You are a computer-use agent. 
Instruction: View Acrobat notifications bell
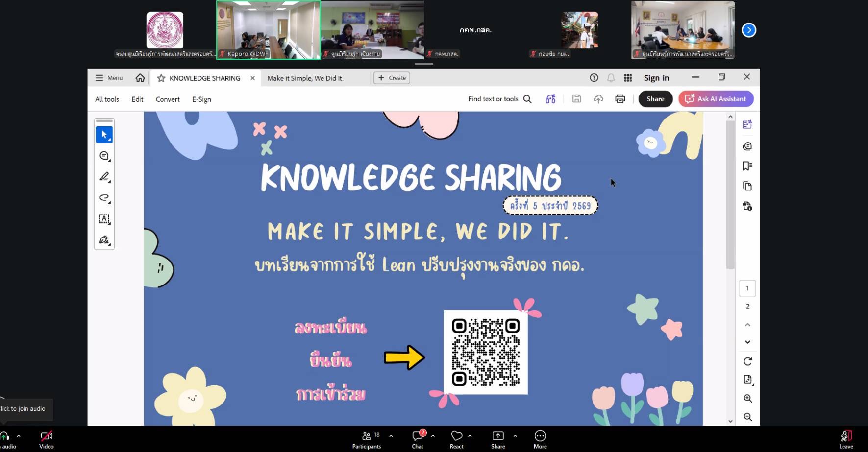pos(611,78)
